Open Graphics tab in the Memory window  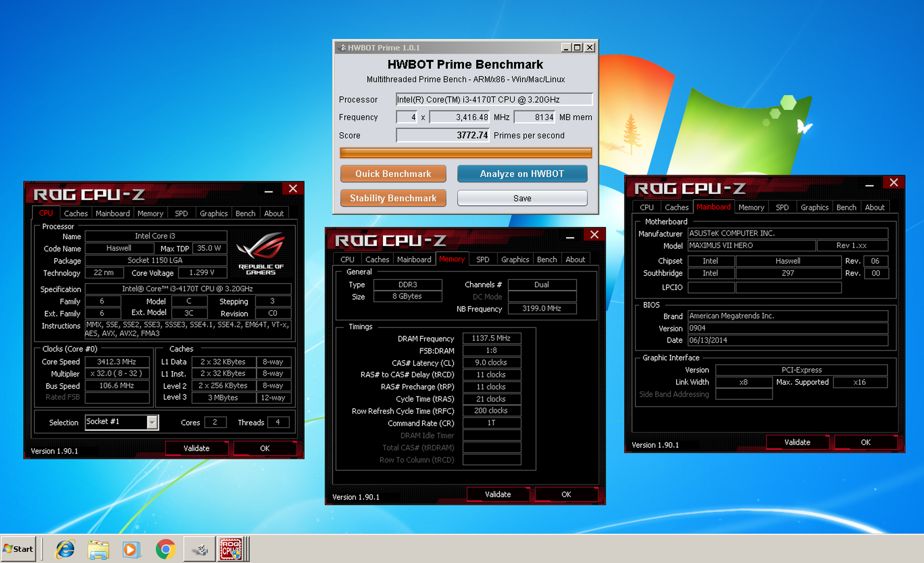tap(515, 260)
